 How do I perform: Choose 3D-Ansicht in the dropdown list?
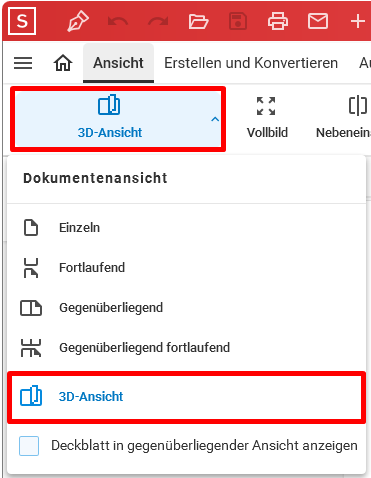[x=187, y=397]
